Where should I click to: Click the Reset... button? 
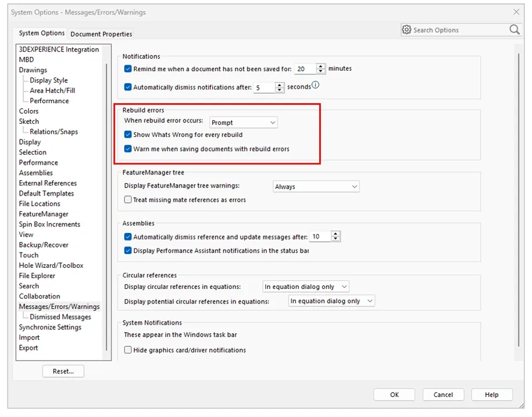63,371
